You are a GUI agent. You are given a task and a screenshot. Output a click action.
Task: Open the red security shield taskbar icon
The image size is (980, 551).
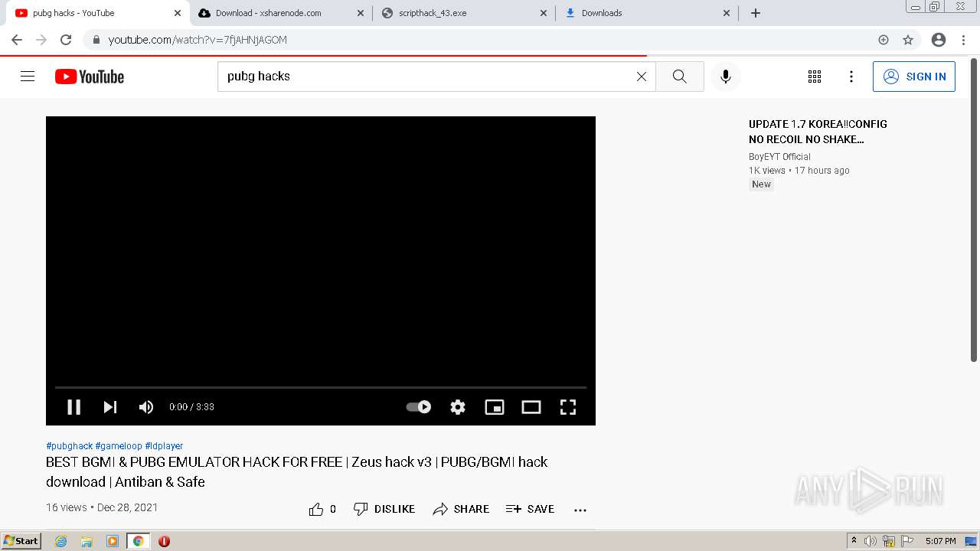164,541
